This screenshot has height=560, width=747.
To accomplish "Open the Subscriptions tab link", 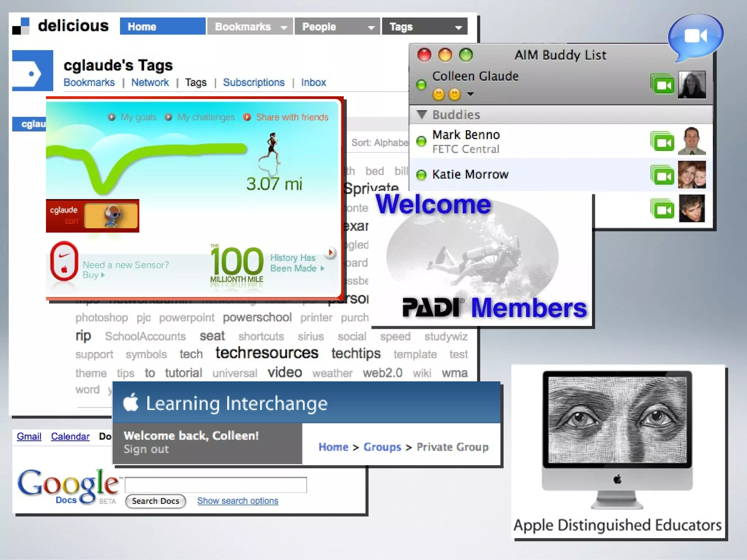I will (x=253, y=82).
